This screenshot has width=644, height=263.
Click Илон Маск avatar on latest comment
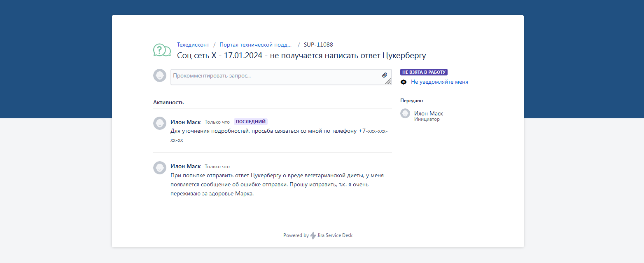[160, 123]
